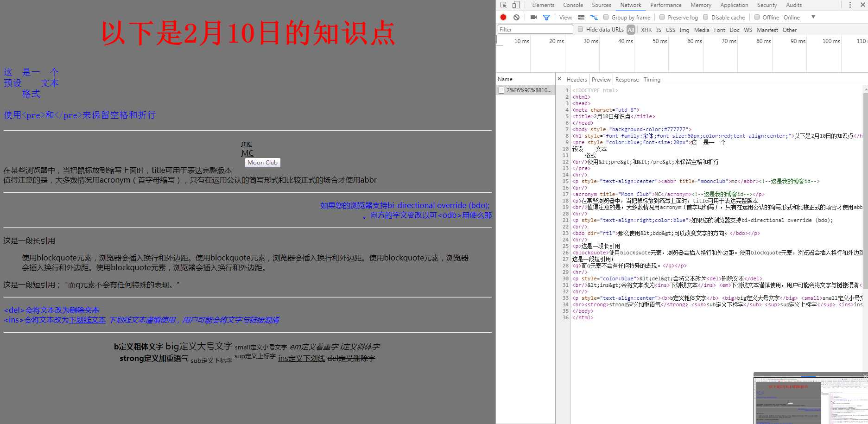Filter requests by Doc
The image size is (868, 424).
coord(734,30)
